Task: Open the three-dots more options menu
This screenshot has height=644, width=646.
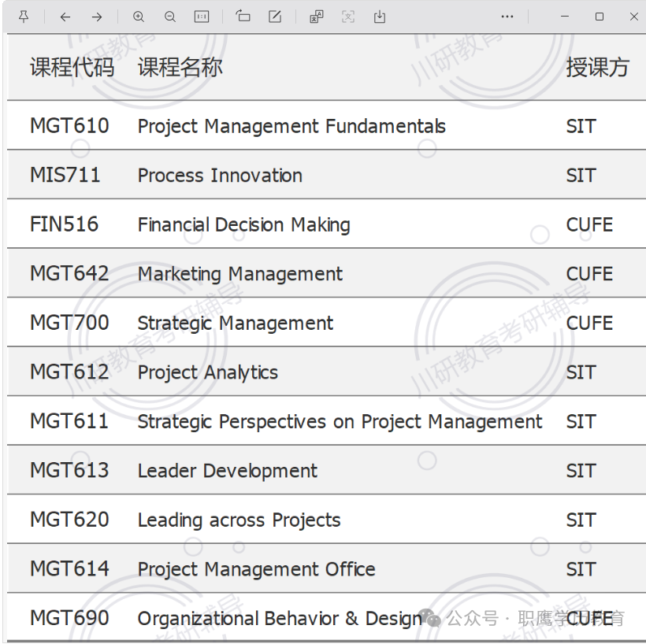Action: tap(507, 17)
